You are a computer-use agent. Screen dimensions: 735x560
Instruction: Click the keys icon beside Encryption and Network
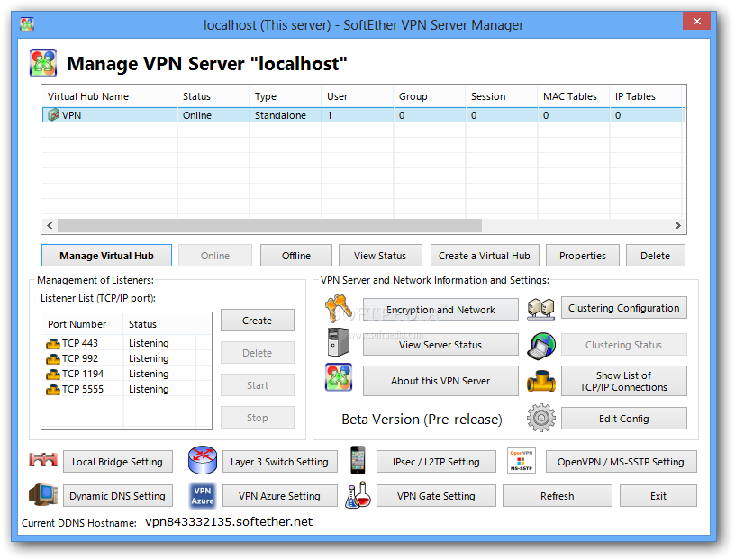(339, 309)
